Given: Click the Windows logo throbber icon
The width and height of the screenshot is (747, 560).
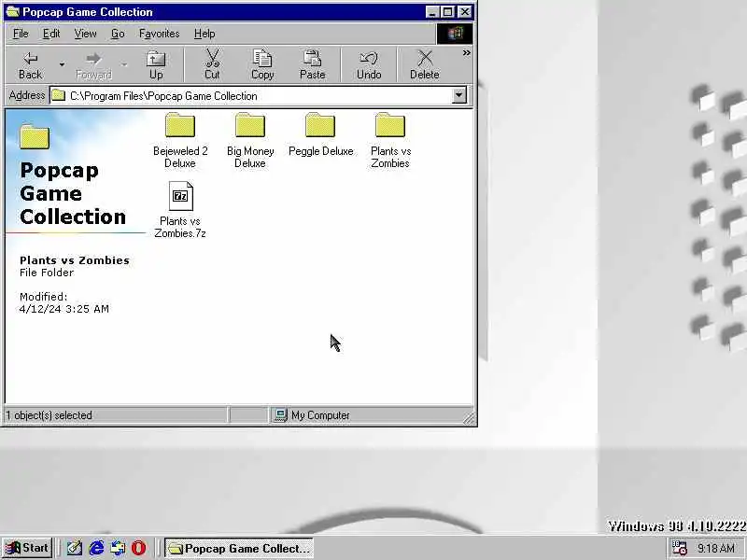Looking at the screenshot, I should tap(455, 34).
